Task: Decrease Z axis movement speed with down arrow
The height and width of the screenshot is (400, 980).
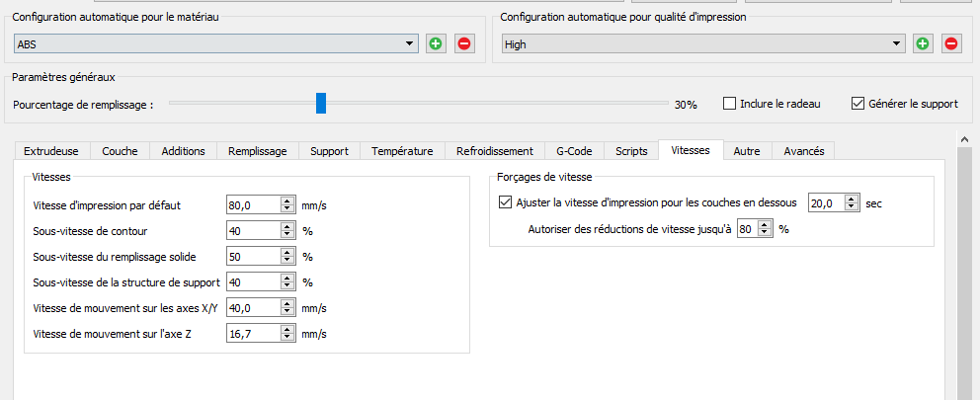Action: [287, 338]
